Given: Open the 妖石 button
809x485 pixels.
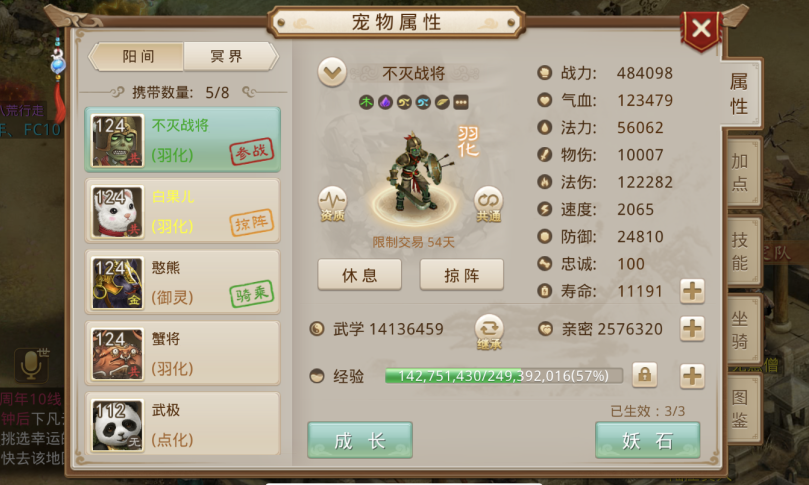Looking at the screenshot, I should pyautogui.click(x=648, y=441).
